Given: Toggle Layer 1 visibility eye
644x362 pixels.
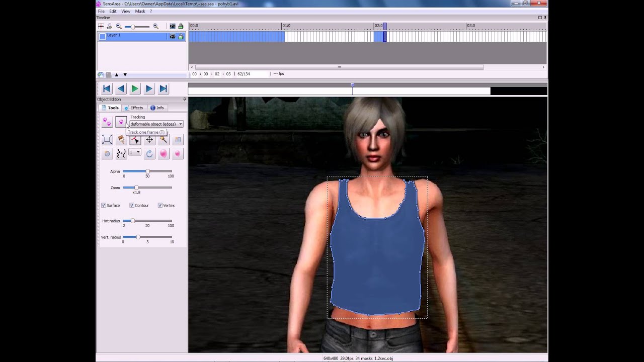Looking at the screenshot, I should click(173, 36).
